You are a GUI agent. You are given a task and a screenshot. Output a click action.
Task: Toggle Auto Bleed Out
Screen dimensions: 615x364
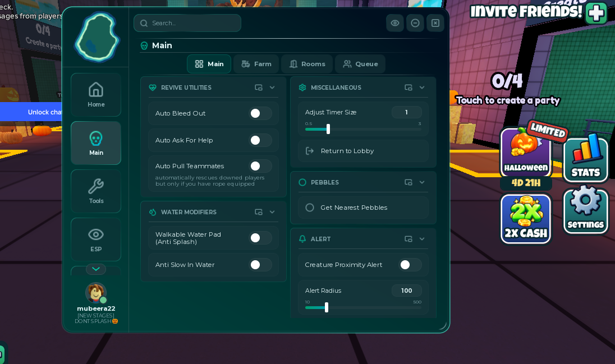pyautogui.click(x=260, y=113)
